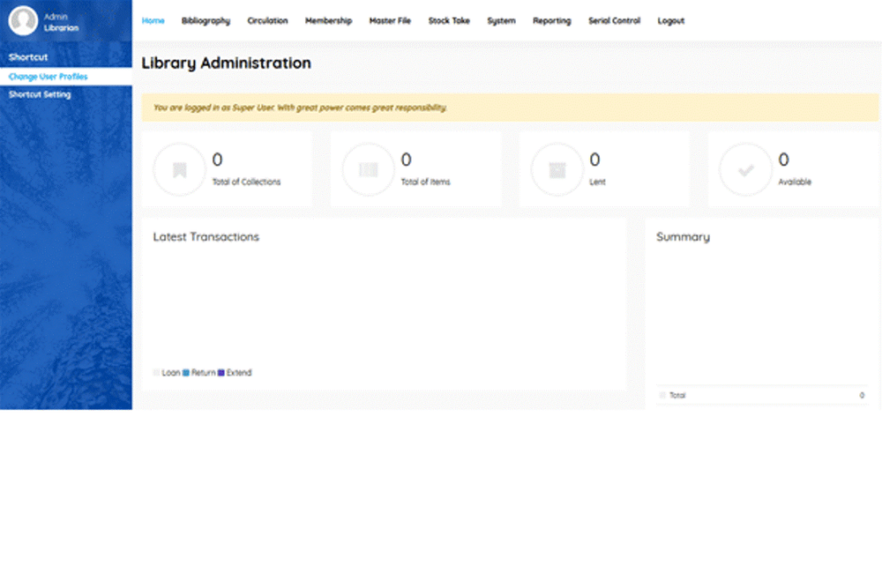
Task: Open the System menu
Action: point(501,20)
